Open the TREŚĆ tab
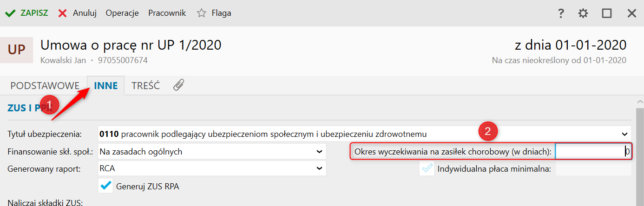This screenshot has width=644, height=206. 145,85
